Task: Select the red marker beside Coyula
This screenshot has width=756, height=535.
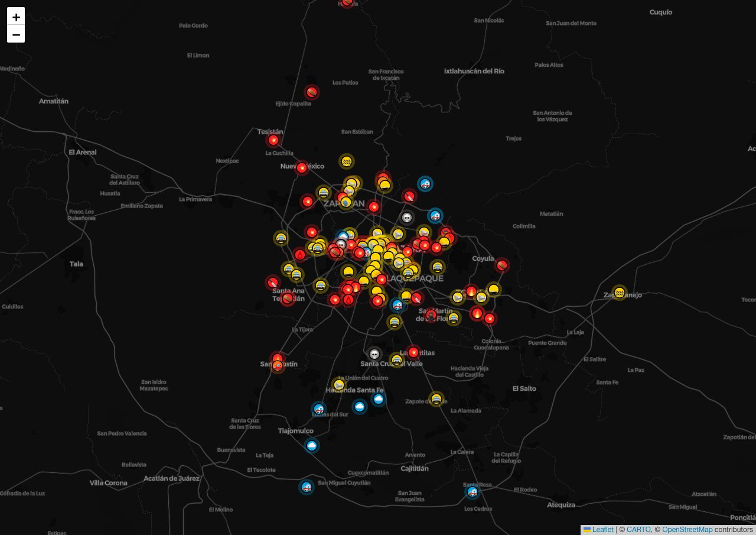Action: pos(501,265)
